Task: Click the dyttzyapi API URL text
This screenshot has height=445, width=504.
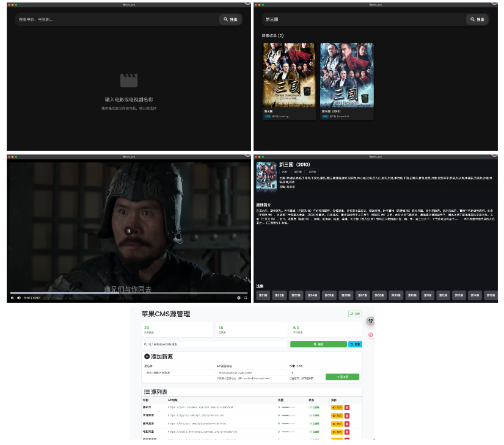Action: 202,432
